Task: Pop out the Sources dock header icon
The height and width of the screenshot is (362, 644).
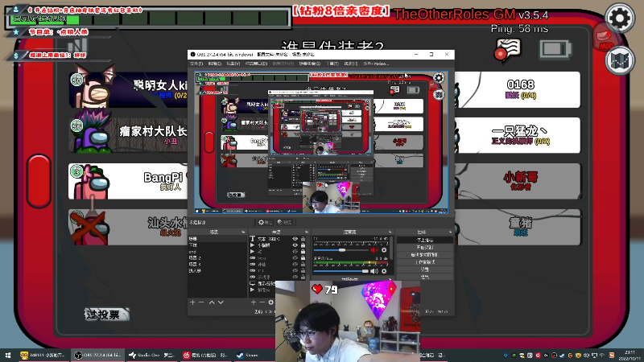Action: pyautogui.click(x=307, y=232)
